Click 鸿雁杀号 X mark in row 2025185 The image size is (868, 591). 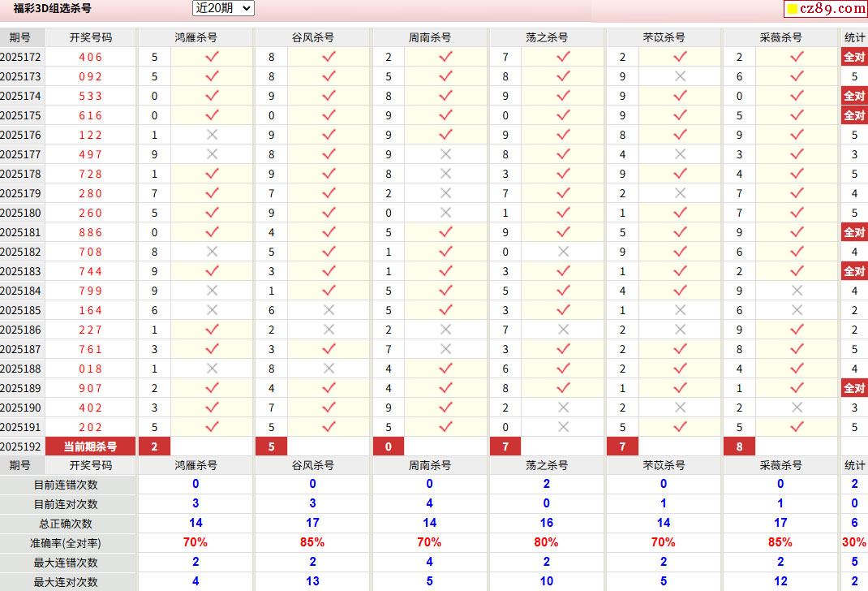212,310
